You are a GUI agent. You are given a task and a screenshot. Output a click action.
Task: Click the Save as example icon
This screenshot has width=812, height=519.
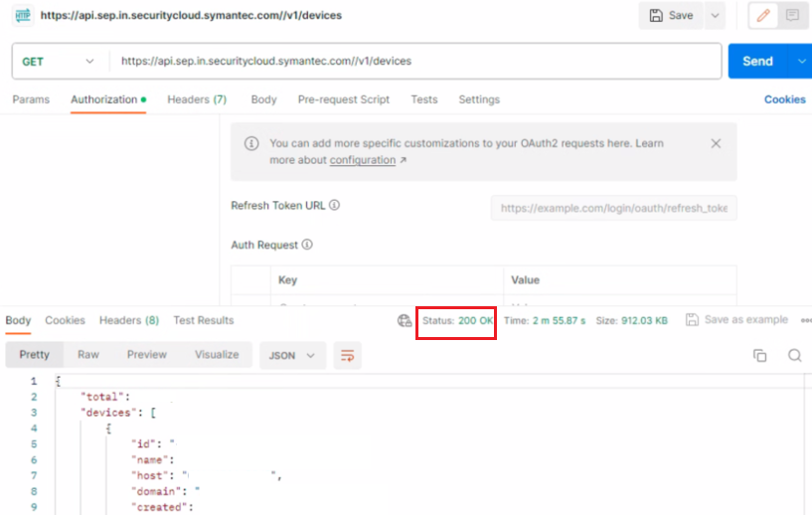point(692,319)
